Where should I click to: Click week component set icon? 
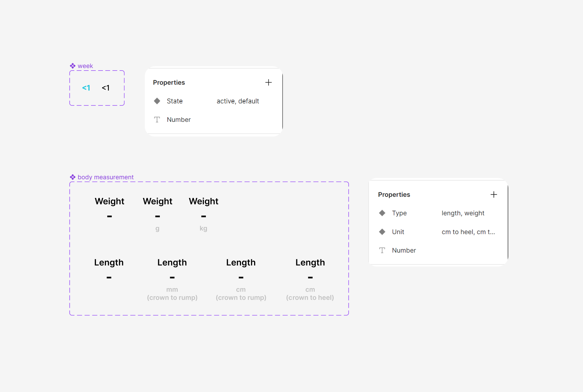73,66
